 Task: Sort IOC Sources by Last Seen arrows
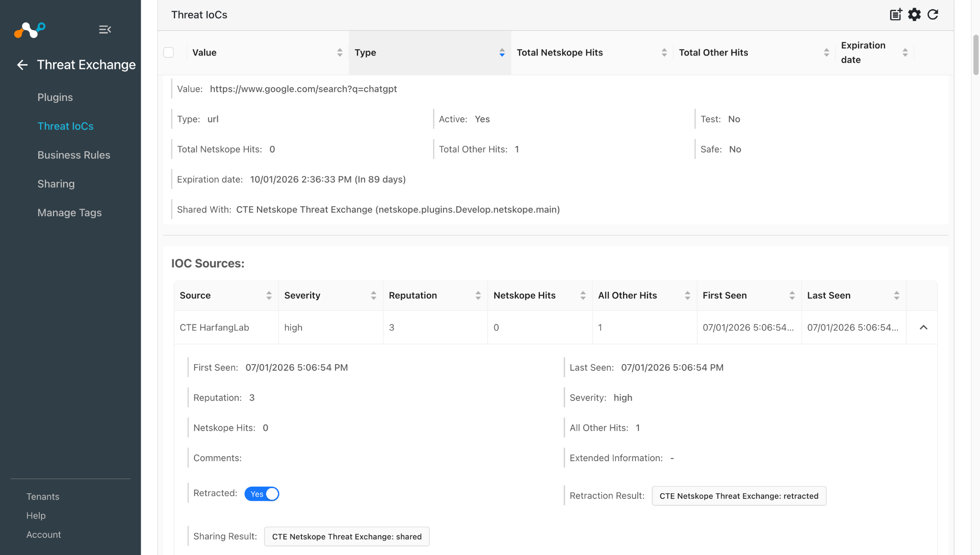point(897,296)
